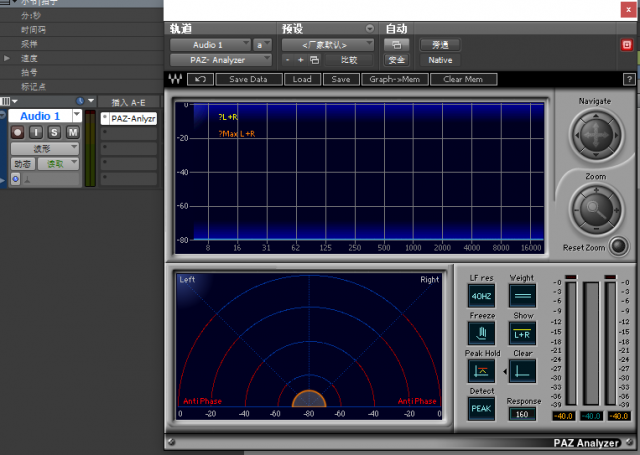640x455 pixels.
Task: Click the Waves logo icon
Action: coord(176,79)
